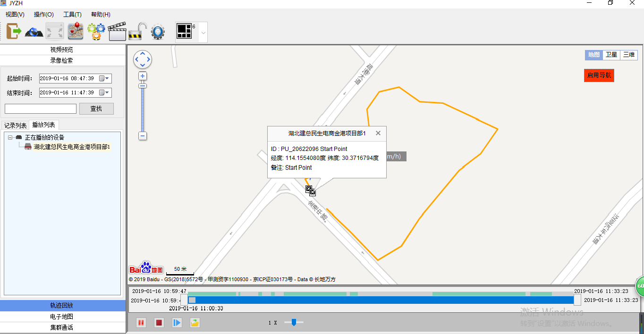Screen dimensions: 644x334
Task: Switch map to satellite (卫星) view
Action: (611, 55)
